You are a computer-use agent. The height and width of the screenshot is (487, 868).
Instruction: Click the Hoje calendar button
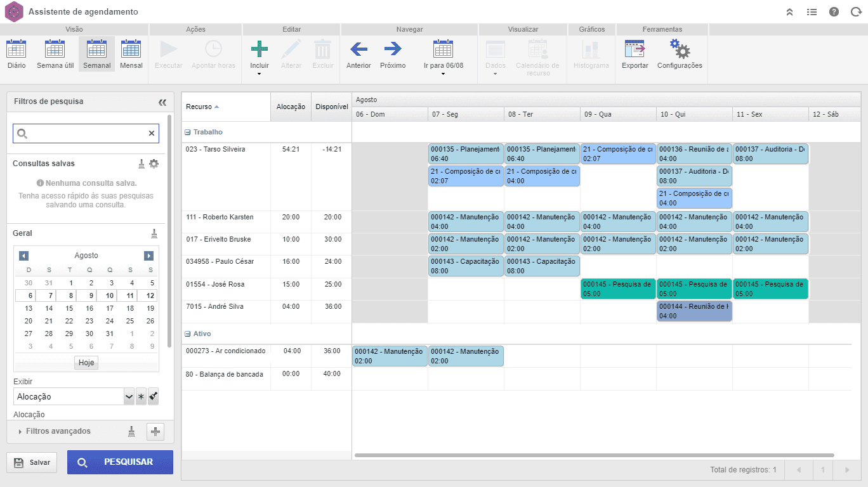(x=86, y=363)
